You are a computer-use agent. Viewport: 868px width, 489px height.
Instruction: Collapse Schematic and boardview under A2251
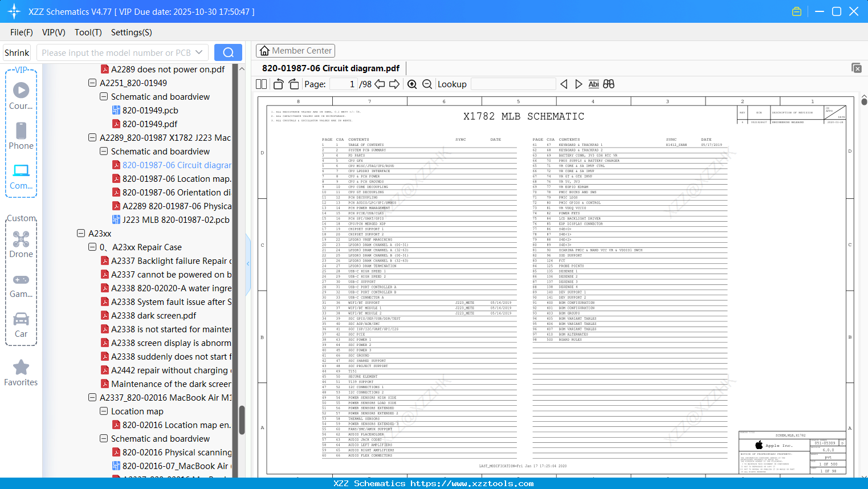104,96
